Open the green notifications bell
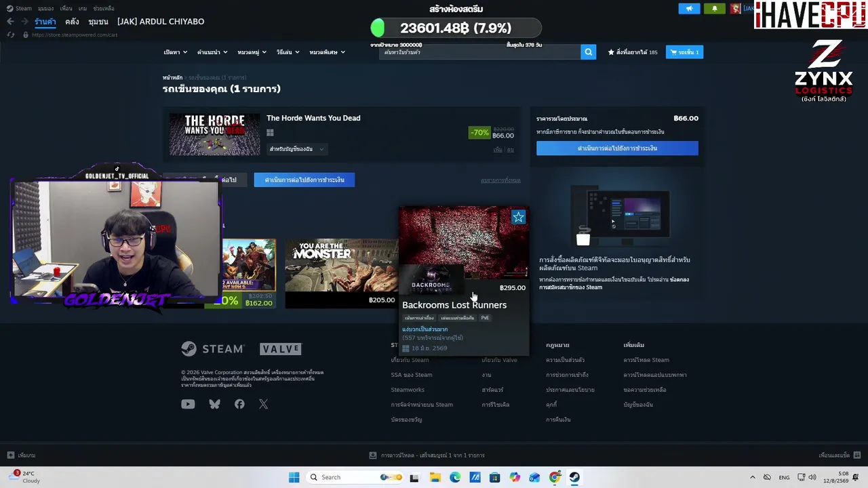 (714, 9)
